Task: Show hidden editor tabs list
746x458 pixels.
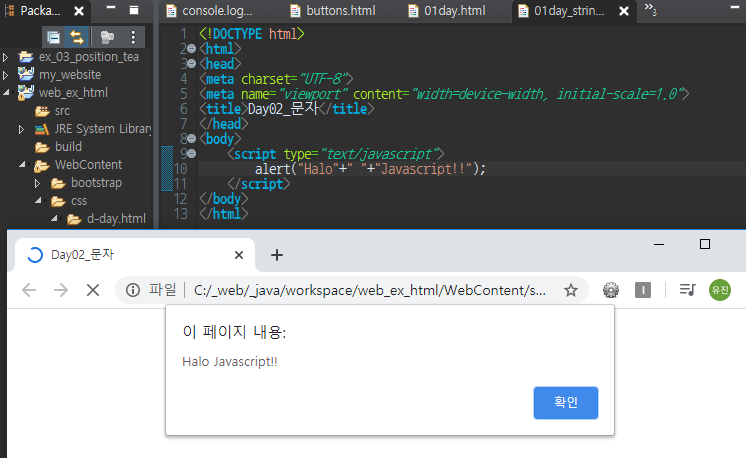Action: click(650, 9)
